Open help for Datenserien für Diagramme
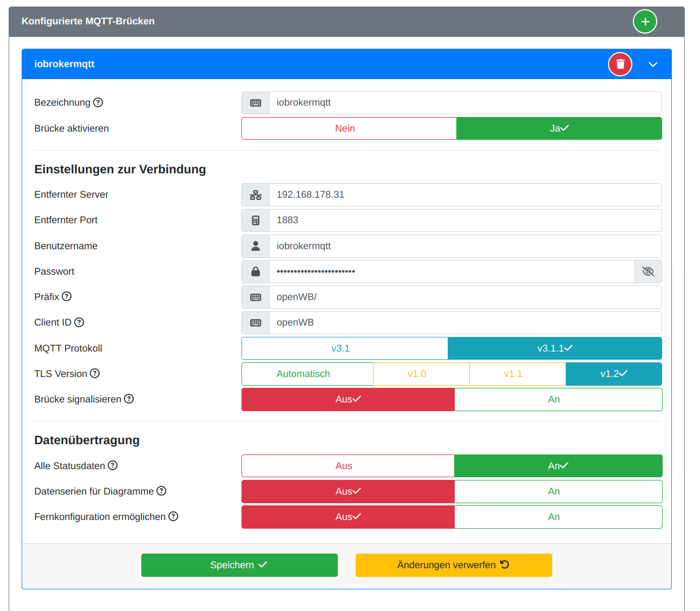 pyautogui.click(x=161, y=491)
